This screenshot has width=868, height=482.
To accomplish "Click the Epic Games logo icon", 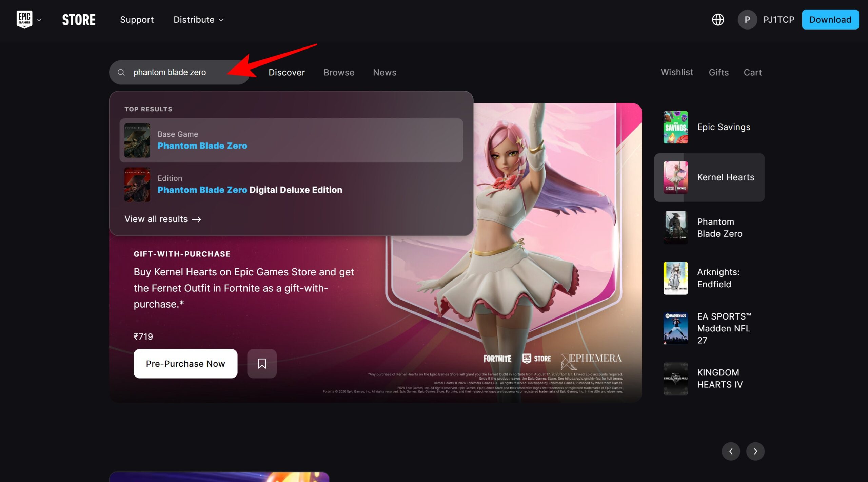I will pyautogui.click(x=24, y=19).
